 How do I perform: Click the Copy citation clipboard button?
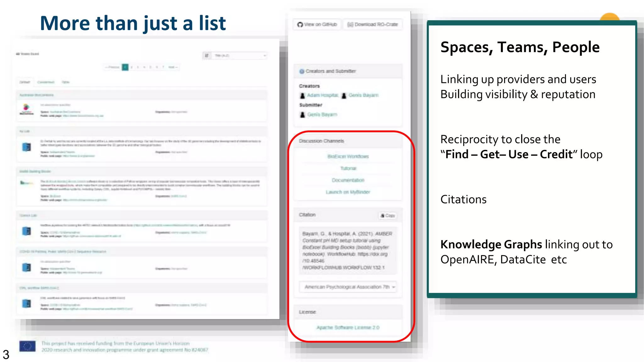(x=387, y=216)
